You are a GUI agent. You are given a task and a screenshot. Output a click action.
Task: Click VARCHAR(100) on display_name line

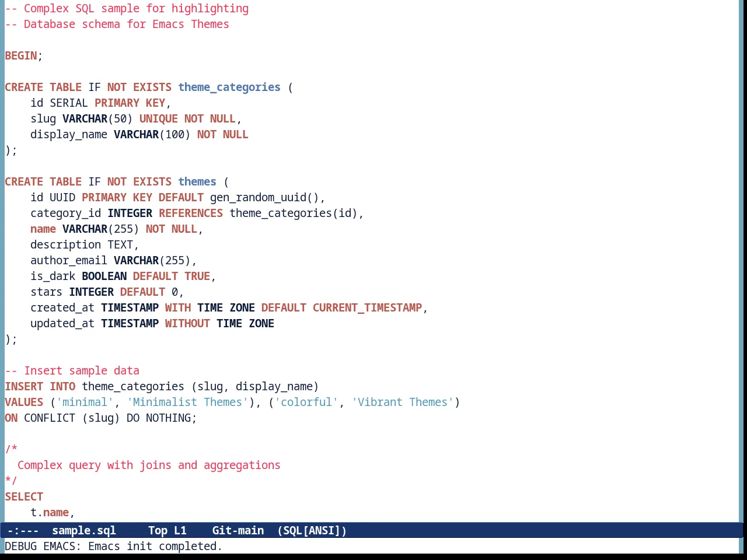coord(152,134)
